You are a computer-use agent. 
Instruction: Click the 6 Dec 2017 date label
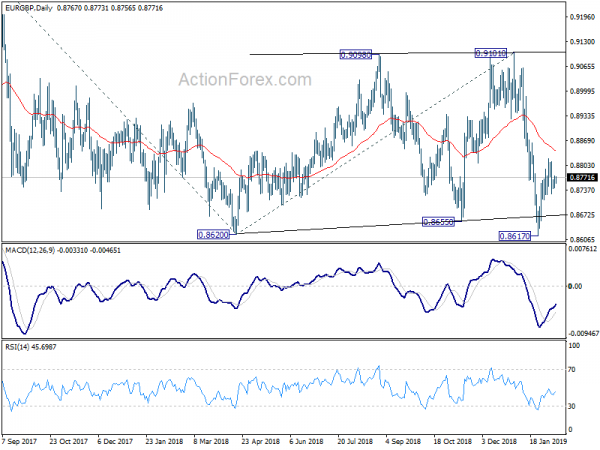tap(115, 441)
